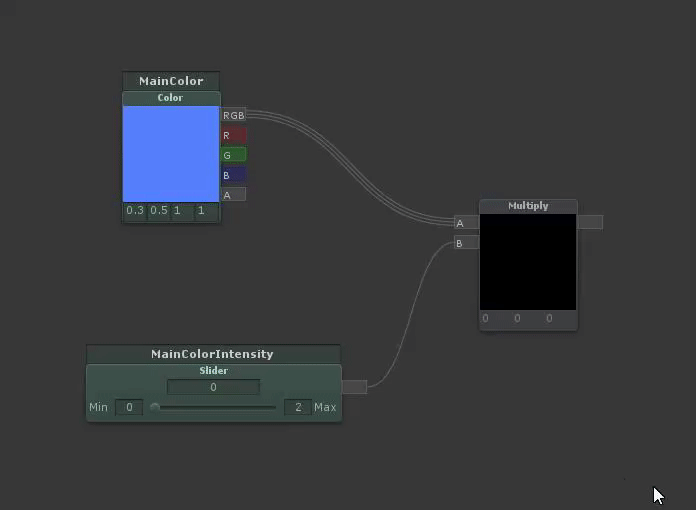Image resolution: width=696 pixels, height=510 pixels.
Task: Edit the 0.3 red value field
Action: (135, 210)
